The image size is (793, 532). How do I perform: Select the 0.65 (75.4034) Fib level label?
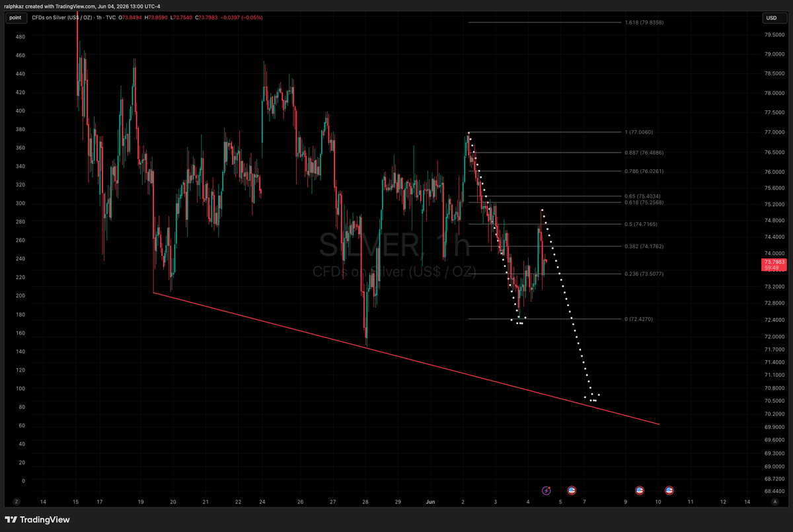642,196
